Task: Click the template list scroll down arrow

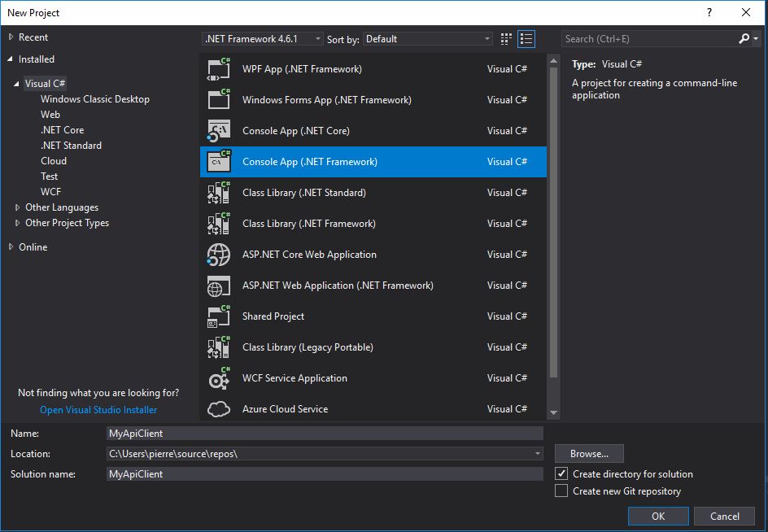Action: click(553, 412)
